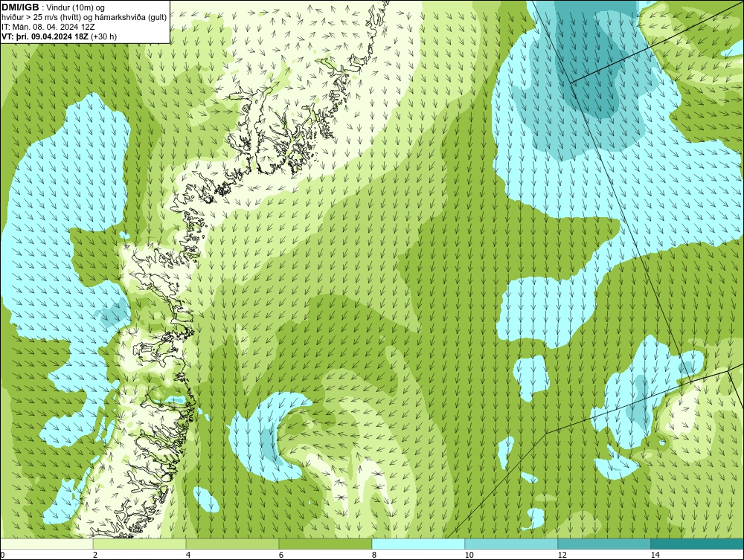Click the dark green 6–8 m/s legend swatch
This screenshot has width=744, height=560.
[x=326, y=544]
